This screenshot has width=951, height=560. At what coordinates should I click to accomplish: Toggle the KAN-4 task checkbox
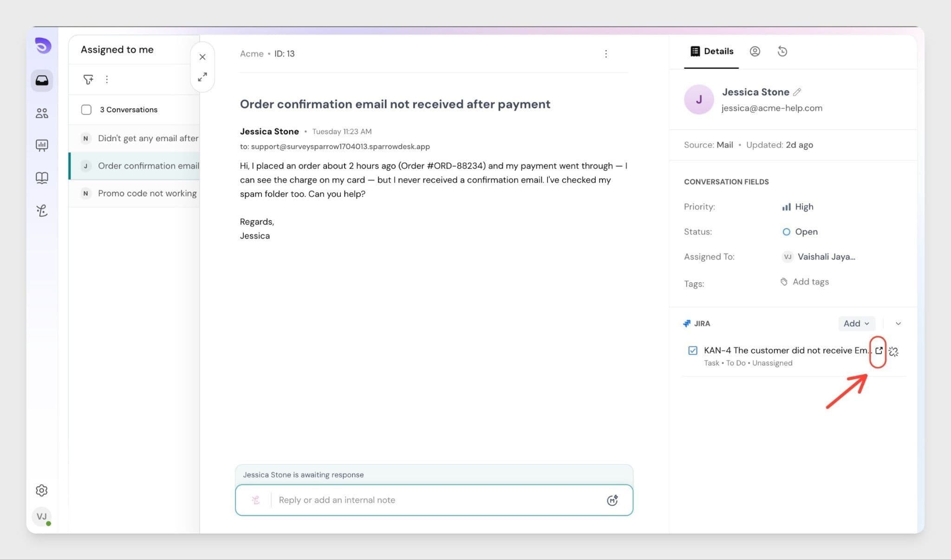point(692,351)
